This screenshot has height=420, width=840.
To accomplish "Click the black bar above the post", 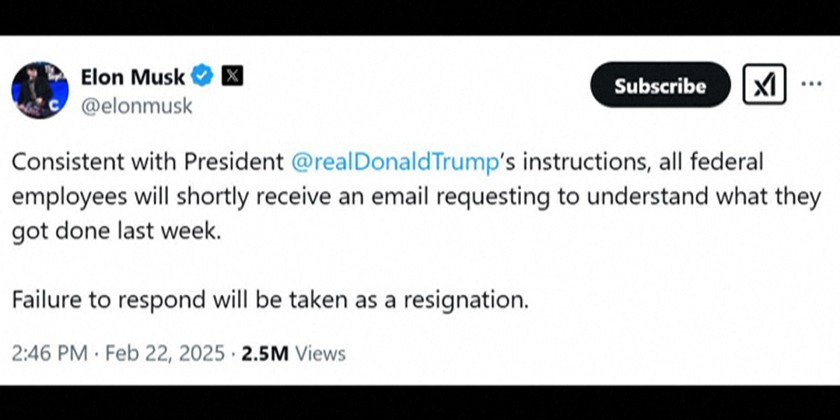I will point(420,17).
